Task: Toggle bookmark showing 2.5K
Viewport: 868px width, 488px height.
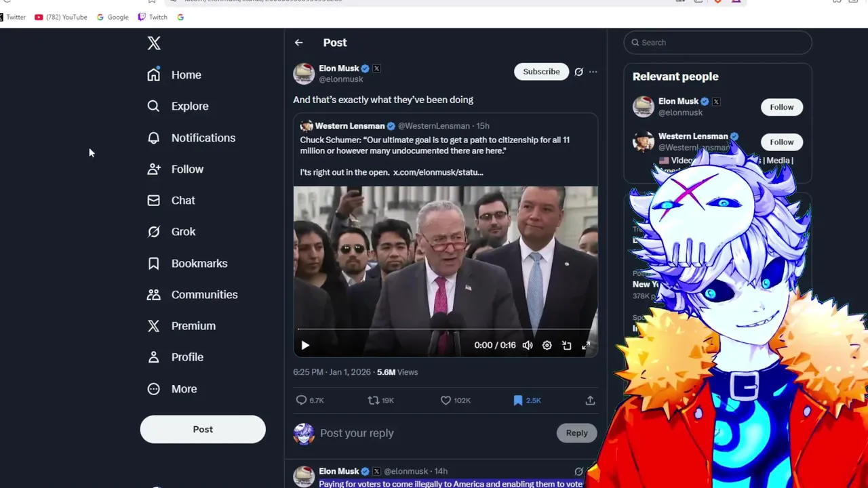Action: click(527, 401)
